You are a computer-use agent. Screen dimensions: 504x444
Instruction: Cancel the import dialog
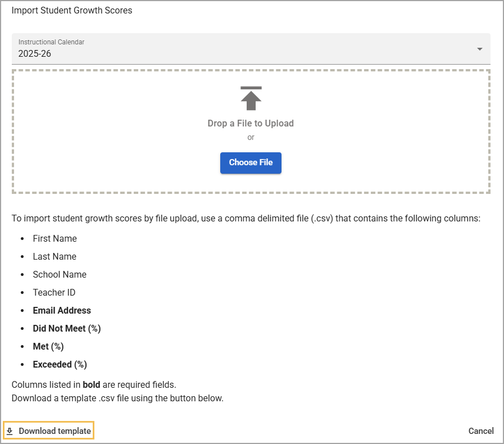point(481,431)
